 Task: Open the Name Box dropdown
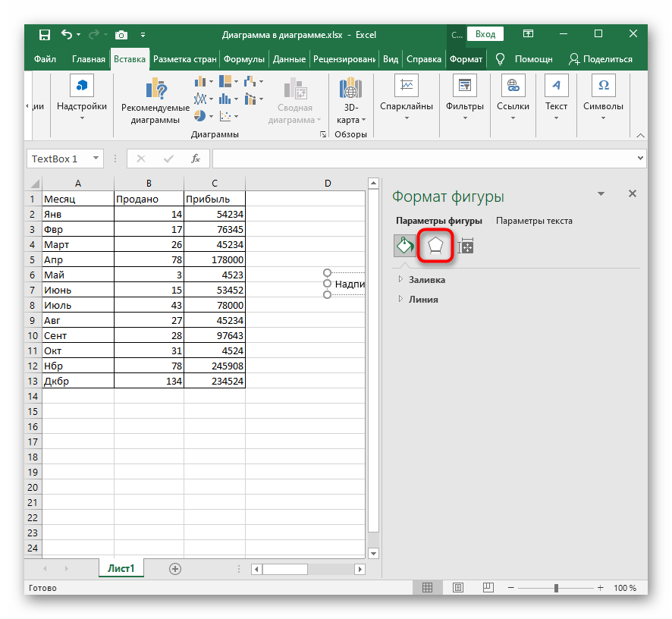[x=96, y=159]
